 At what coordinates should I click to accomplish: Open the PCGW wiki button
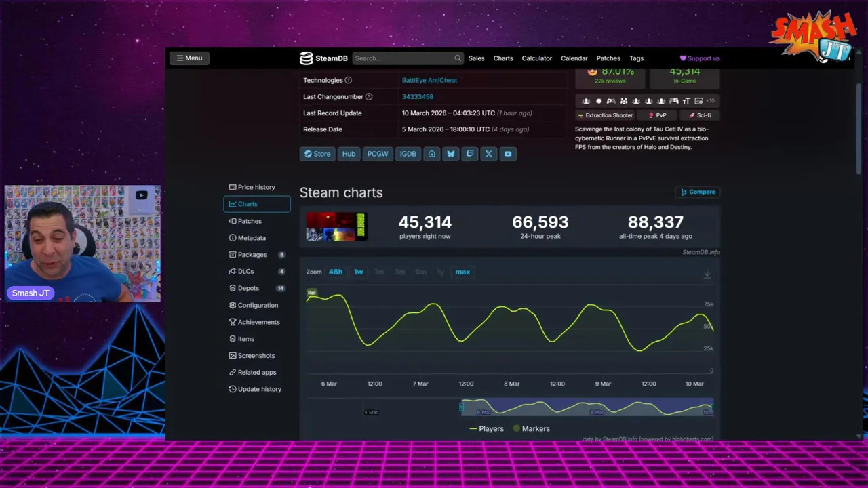[x=378, y=154]
